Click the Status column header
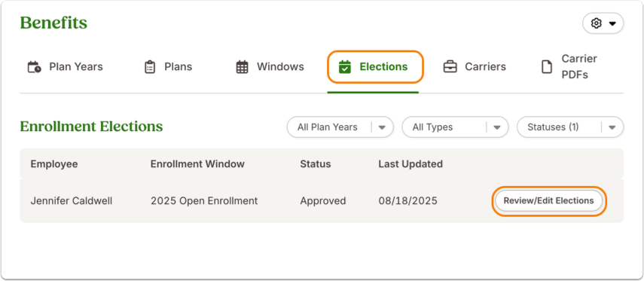Screen dimensions: 644x281 pyautogui.click(x=316, y=164)
